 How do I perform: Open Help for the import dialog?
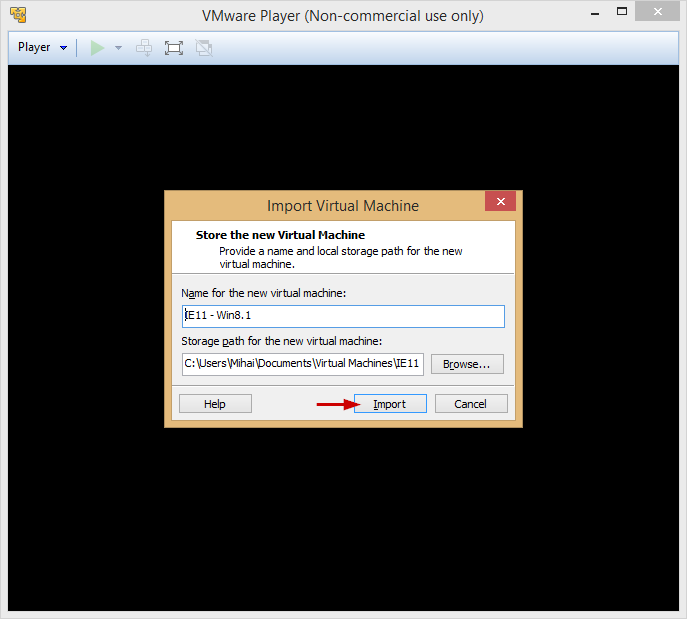click(215, 404)
